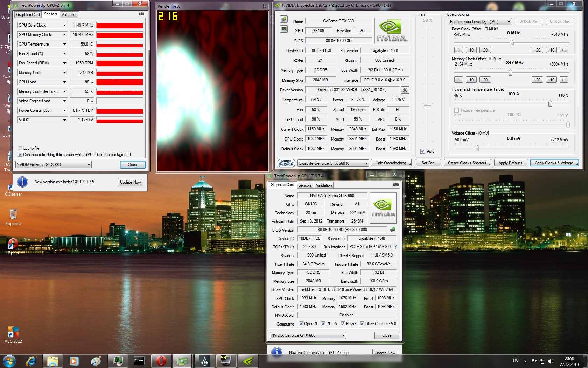The image size is (588, 368).
Task: Click the Render Test preview window
Action: [213, 91]
